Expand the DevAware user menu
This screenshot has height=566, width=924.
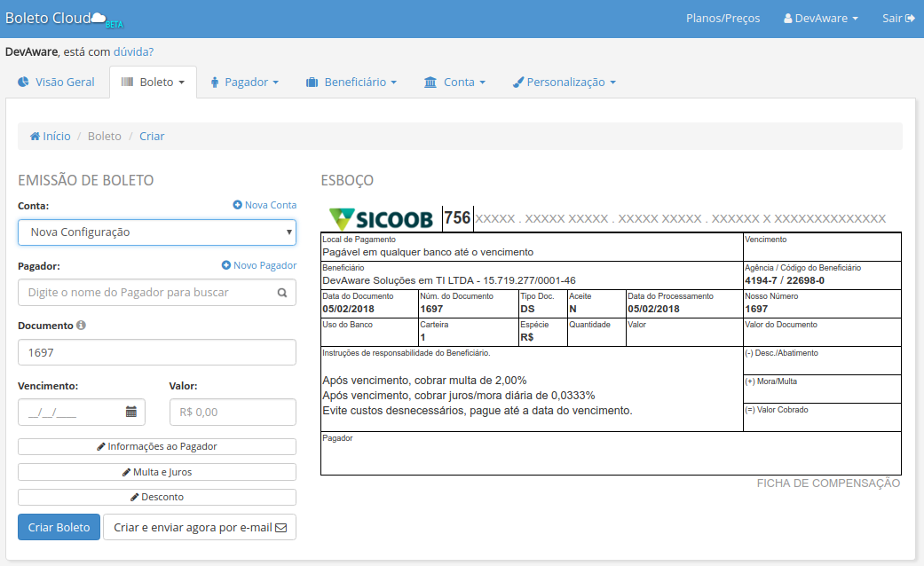820,19
